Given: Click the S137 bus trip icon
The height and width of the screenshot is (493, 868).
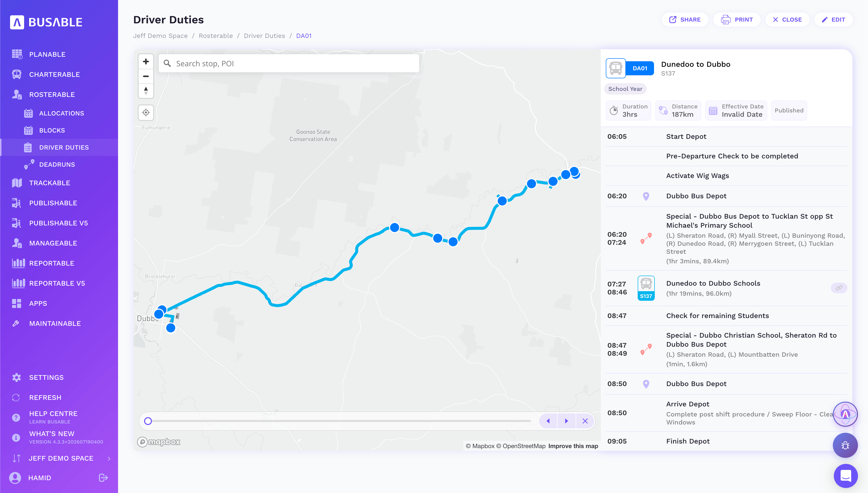Looking at the screenshot, I should point(646,288).
